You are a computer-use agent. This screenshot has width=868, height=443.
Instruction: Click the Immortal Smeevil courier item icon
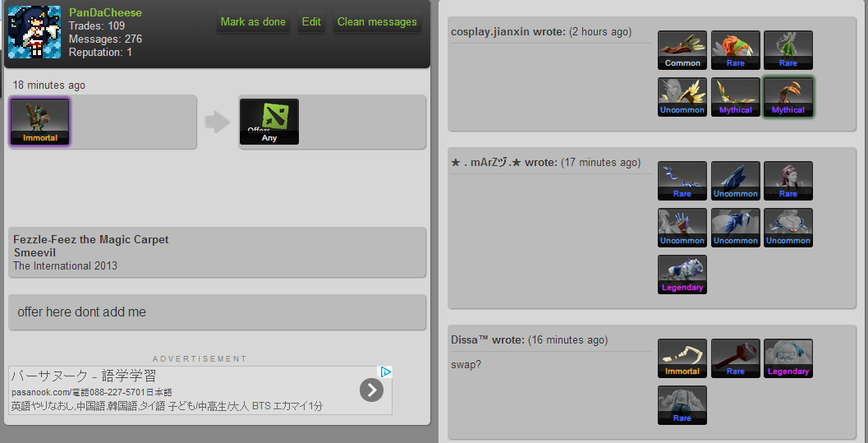[x=40, y=122]
